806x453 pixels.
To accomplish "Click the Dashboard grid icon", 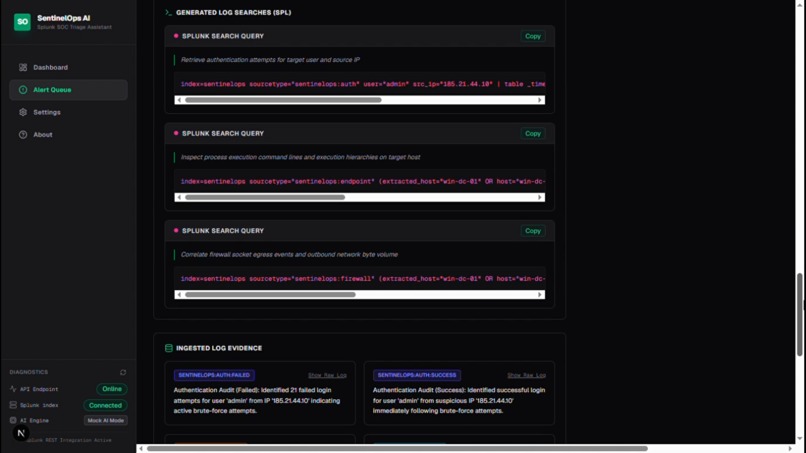I will point(23,67).
